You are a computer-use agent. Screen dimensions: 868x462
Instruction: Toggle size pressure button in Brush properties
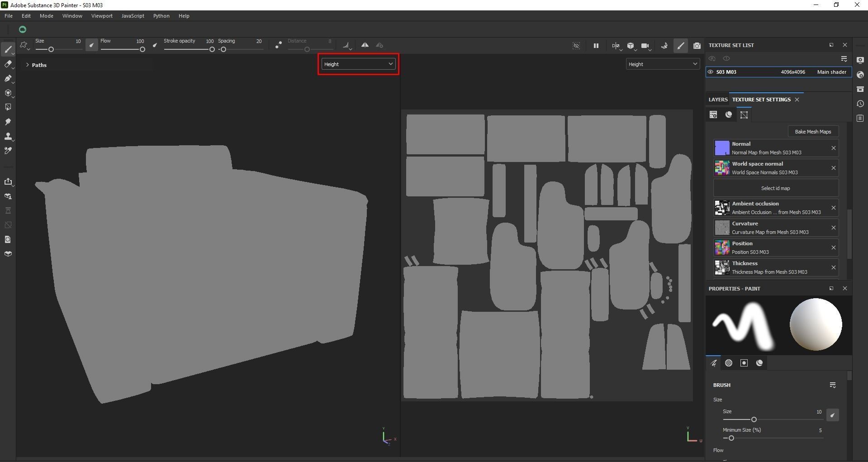coord(833,415)
